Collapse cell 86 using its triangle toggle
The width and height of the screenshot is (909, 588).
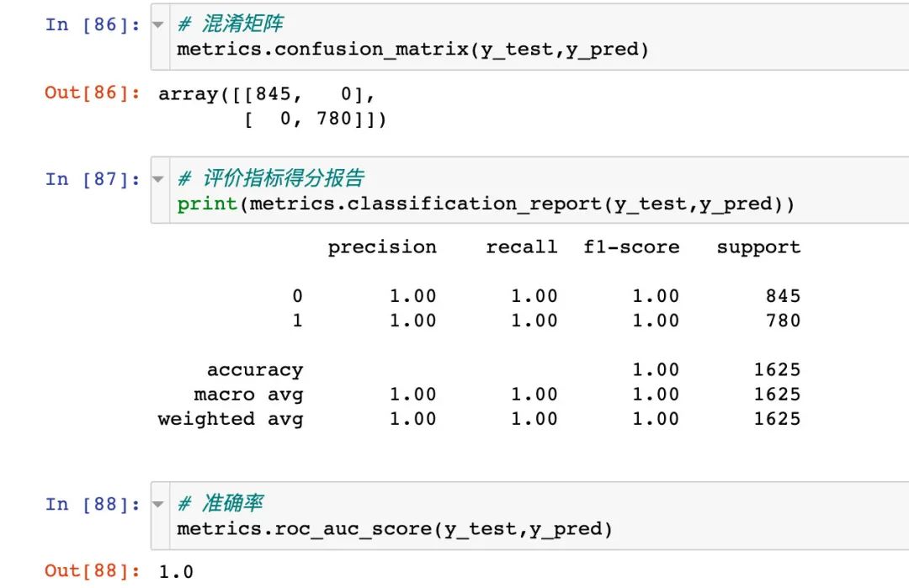(x=157, y=25)
